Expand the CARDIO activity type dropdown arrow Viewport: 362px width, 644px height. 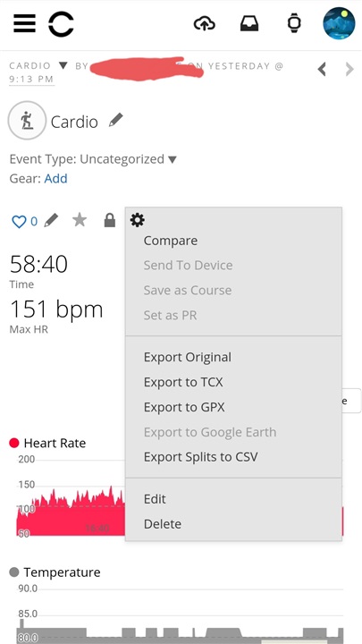coord(63,65)
